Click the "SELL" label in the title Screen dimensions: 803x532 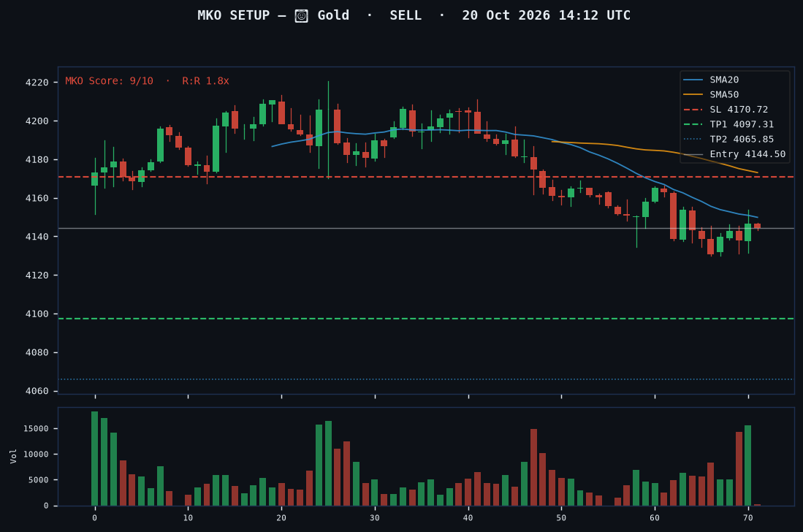click(406, 15)
